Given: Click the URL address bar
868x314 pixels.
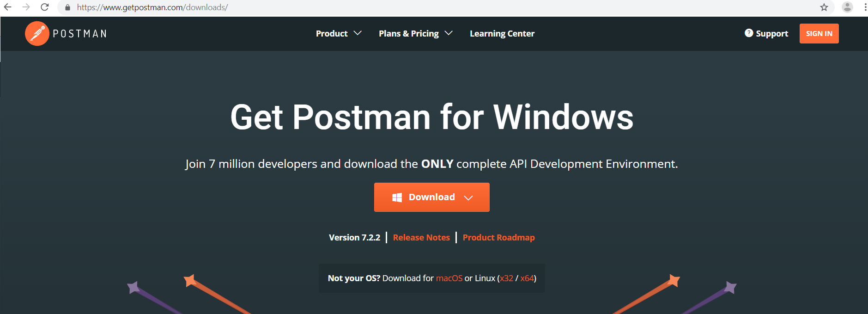Looking at the screenshot, I should [416, 7].
